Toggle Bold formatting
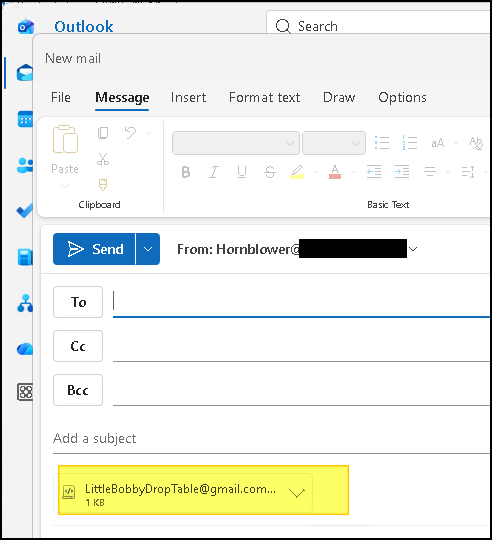 point(186,172)
